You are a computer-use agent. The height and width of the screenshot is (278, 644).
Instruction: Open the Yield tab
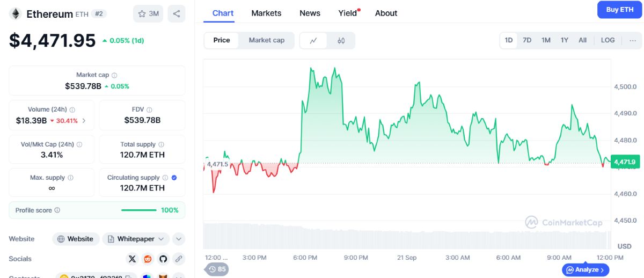click(x=348, y=13)
